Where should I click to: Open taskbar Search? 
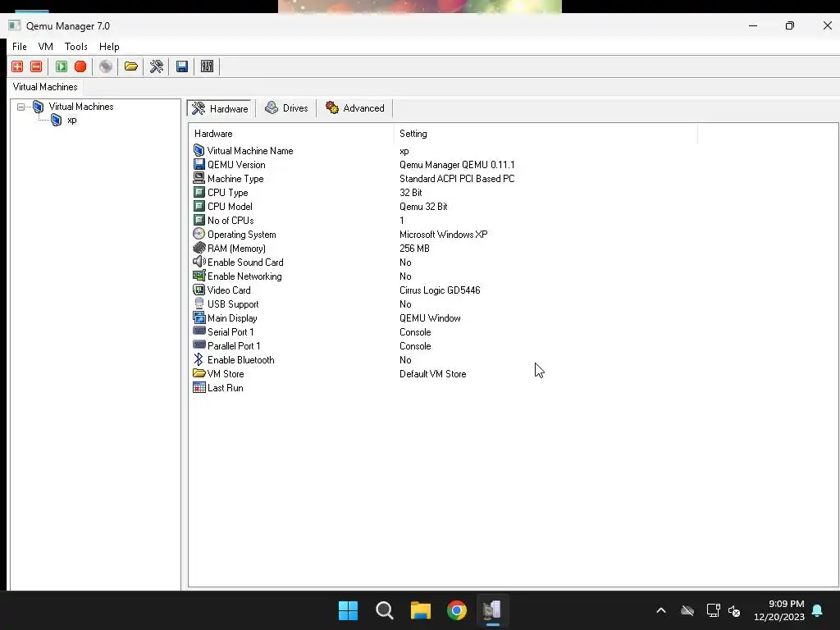385,610
